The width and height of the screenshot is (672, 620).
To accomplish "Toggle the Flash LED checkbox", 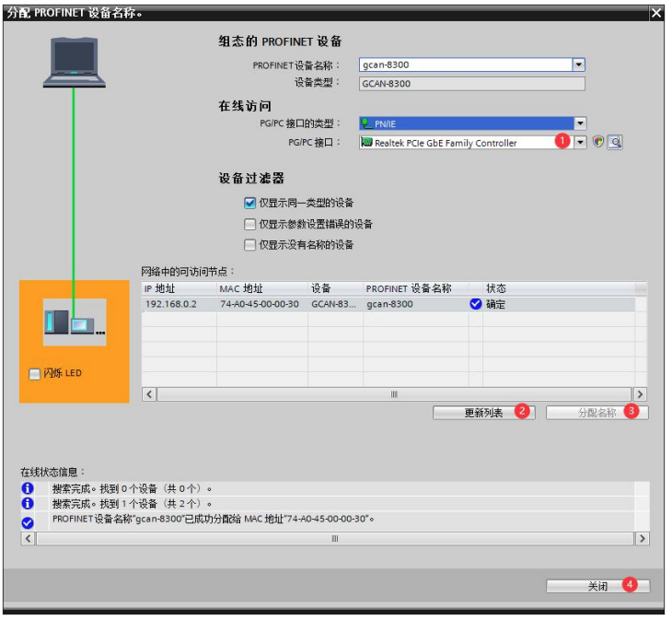I will tap(34, 374).
